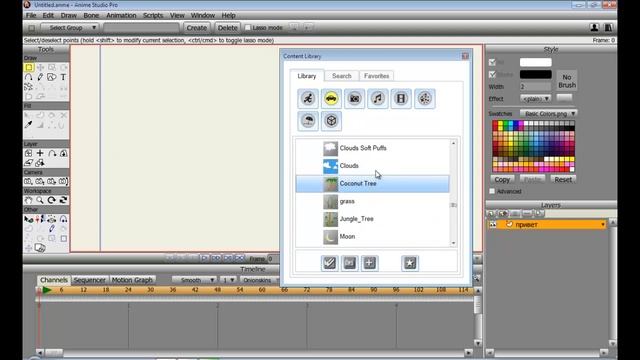The image size is (640, 360).
Task: Click the white Fill color swatch
Action: [x=536, y=62]
